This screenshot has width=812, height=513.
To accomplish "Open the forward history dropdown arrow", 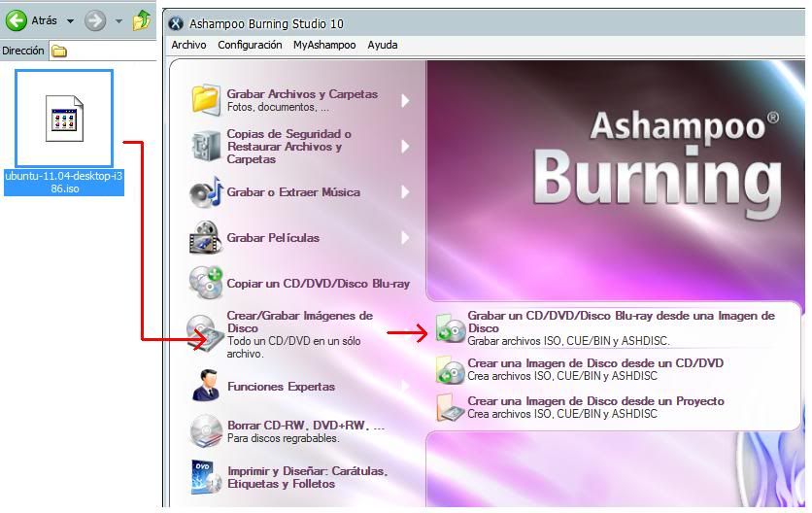I will click(118, 21).
